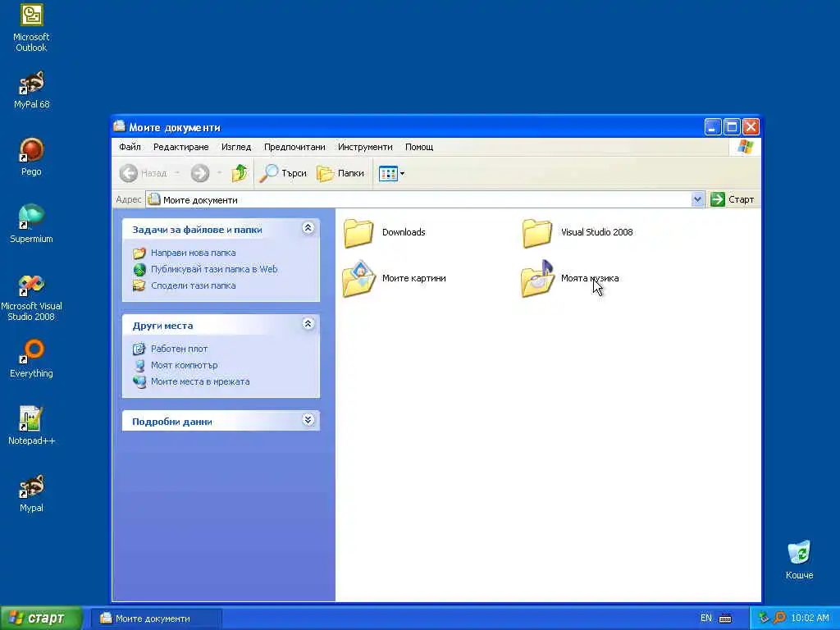Go up one folder level
The width and height of the screenshot is (840, 630).
coord(240,173)
